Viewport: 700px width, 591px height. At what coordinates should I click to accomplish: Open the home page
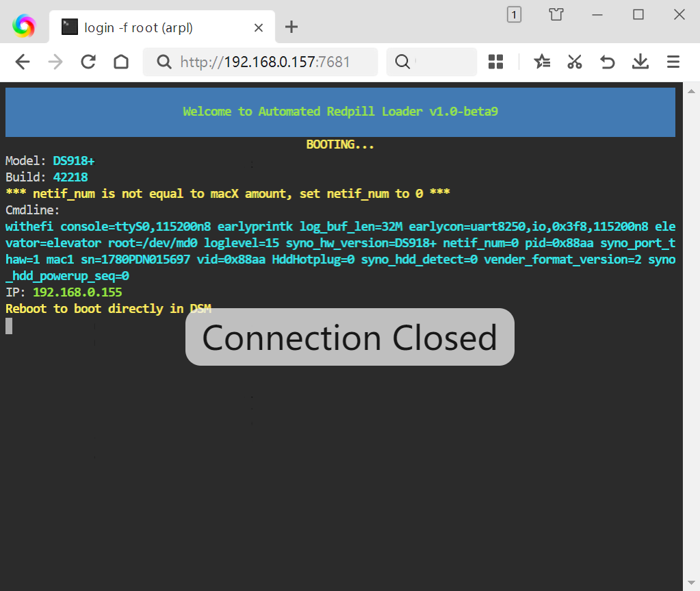click(x=121, y=62)
